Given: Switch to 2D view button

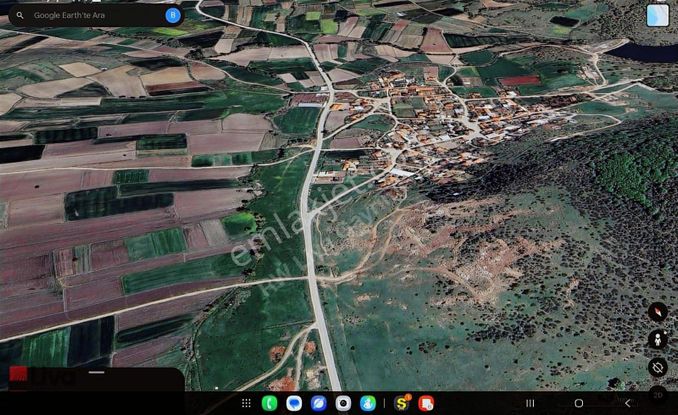Looking at the screenshot, I should (x=658, y=395).
